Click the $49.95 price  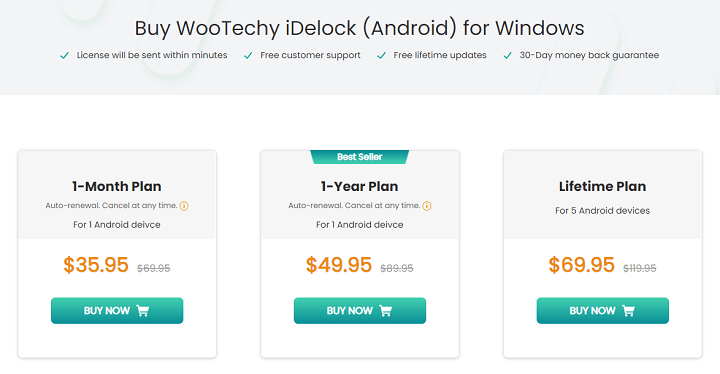point(339,265)
